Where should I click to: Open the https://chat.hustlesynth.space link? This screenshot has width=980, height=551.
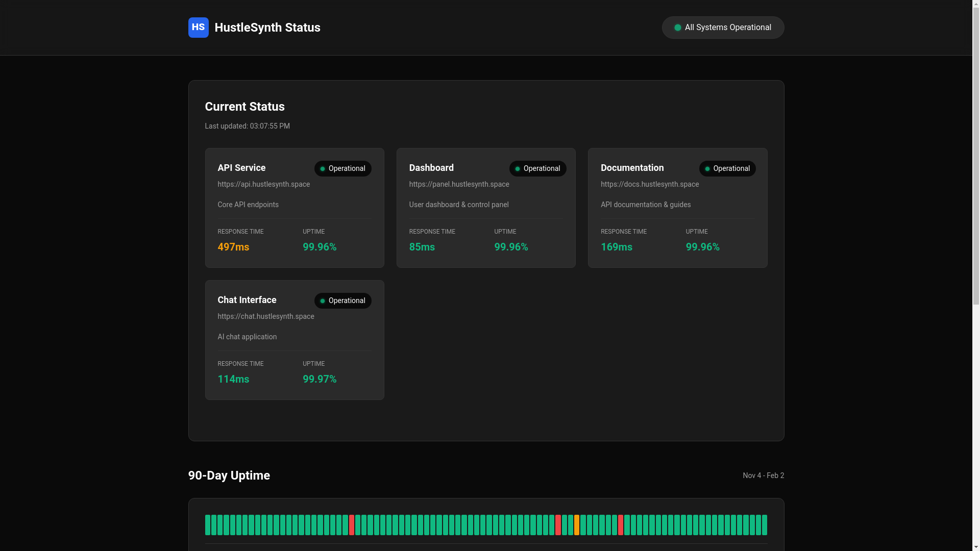click(266, 316)
